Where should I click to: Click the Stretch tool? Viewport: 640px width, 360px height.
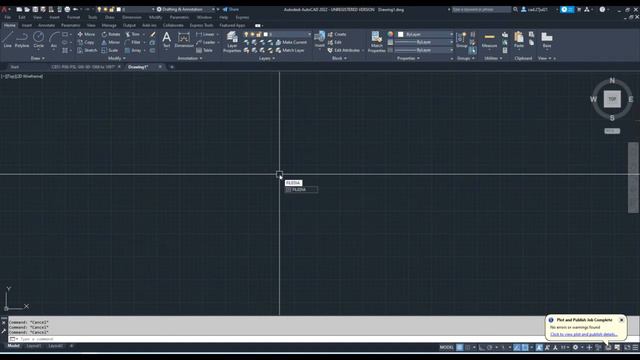(87, 50)
